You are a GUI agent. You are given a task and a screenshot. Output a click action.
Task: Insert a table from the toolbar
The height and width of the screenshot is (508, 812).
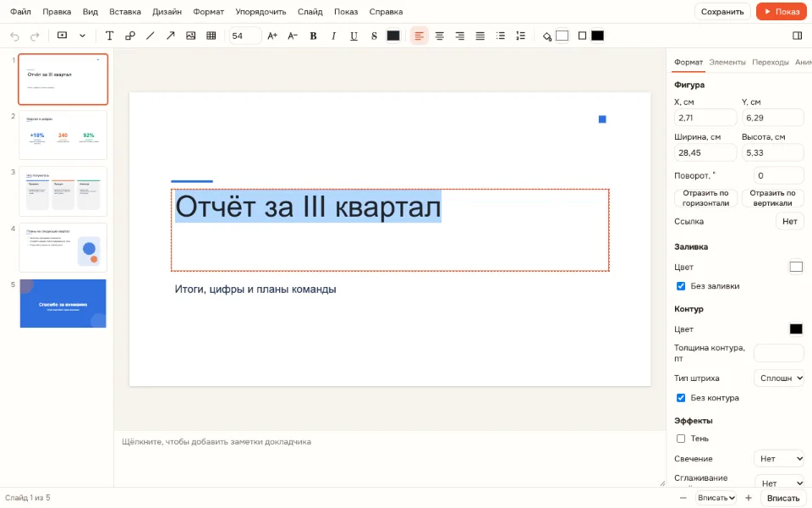pyautogui.click(x=211, y=36)
